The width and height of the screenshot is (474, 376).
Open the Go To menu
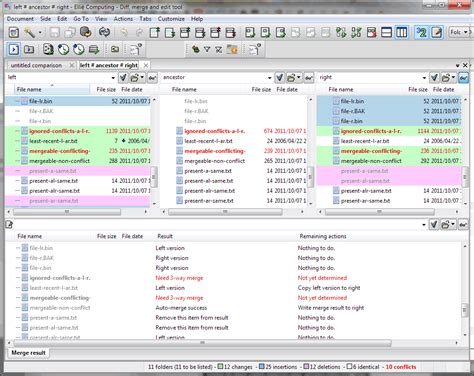pyautogui.click(x=81, y=19)
